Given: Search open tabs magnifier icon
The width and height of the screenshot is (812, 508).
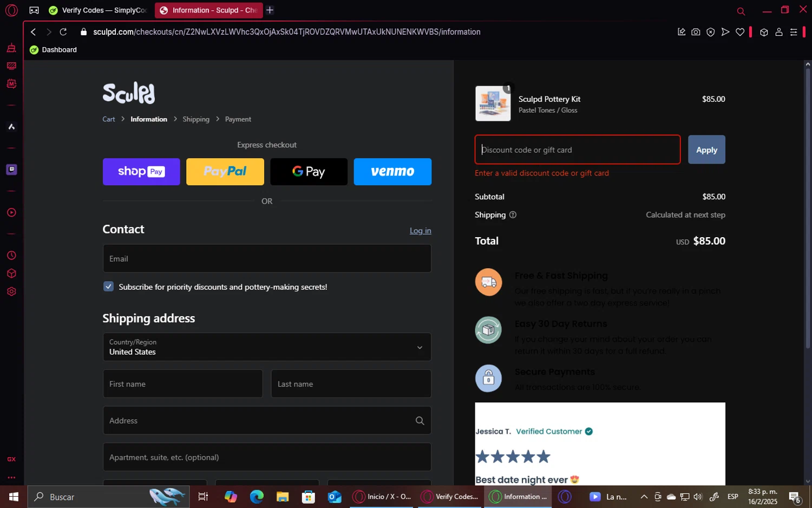Looking at the screenshot, I should tap(741, 11).
